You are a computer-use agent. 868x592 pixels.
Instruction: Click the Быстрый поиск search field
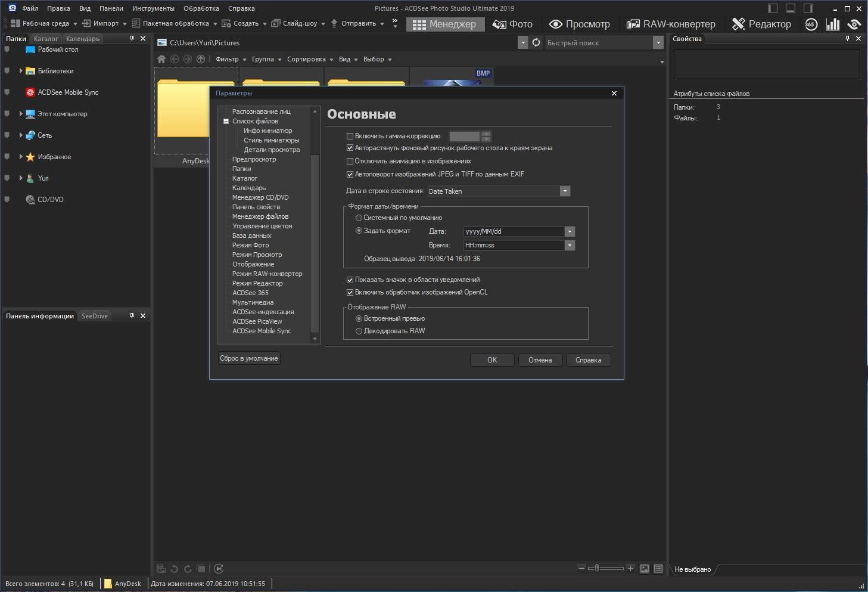click(x=599, y=42)
